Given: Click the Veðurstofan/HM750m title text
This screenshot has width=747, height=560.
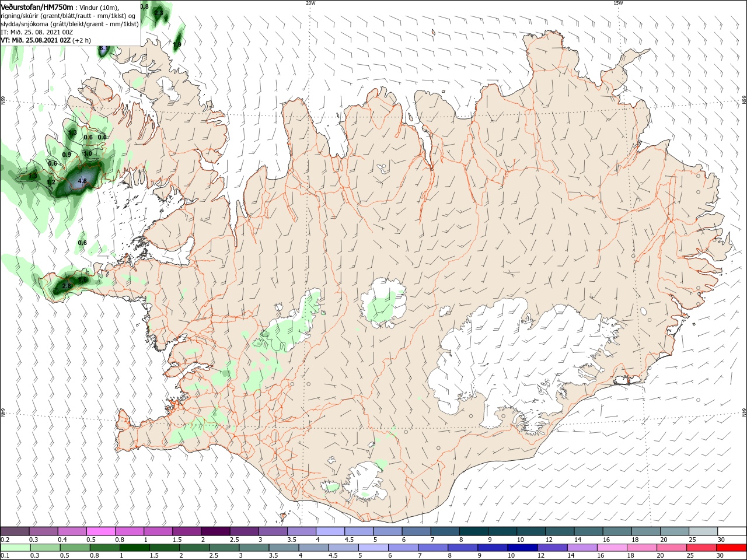Looking at the screenshot, I should pyautogui.click(x=37, y=6).
